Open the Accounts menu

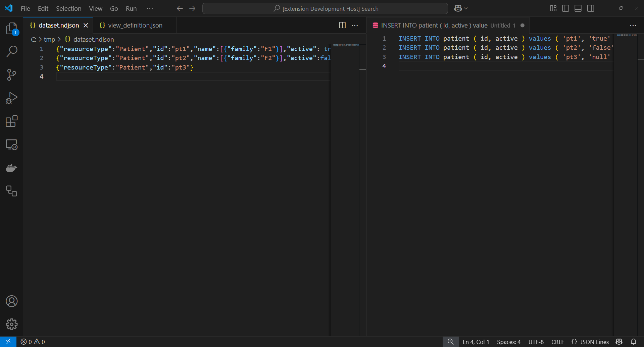click(x=12, y=301)
